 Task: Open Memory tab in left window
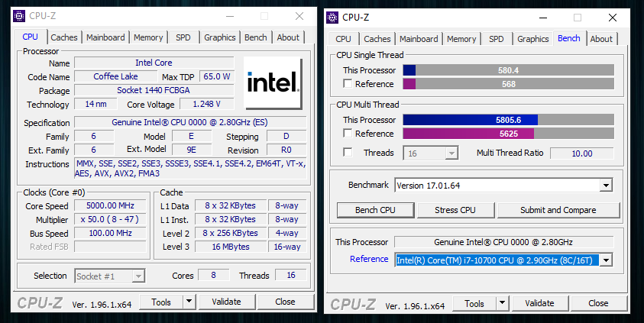pos(148,37)
